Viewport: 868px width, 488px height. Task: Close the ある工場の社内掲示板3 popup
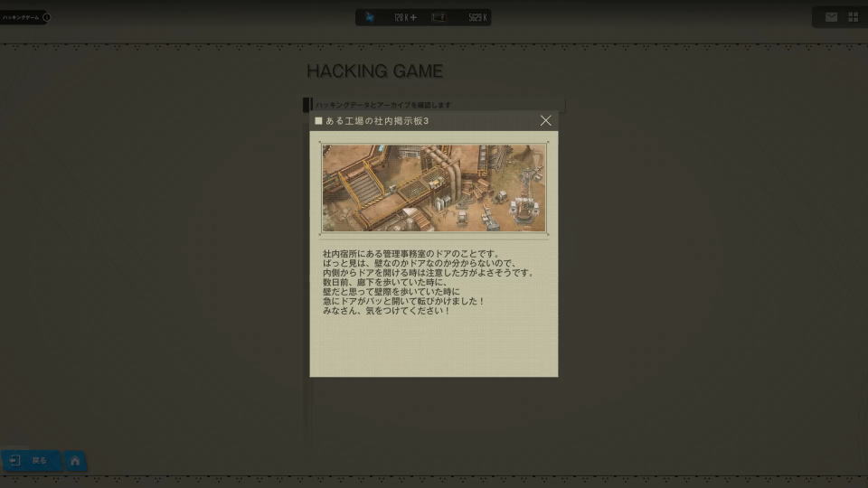pos(545,120)
